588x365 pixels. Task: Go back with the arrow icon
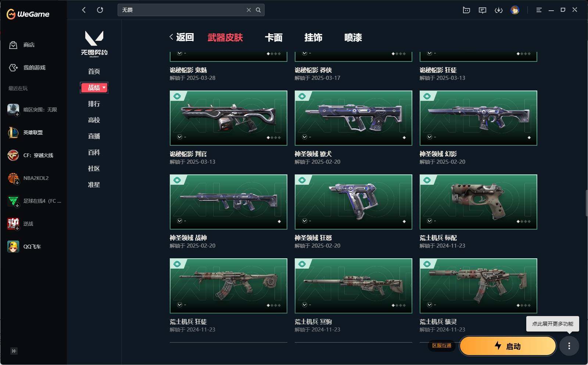(84, 10)
